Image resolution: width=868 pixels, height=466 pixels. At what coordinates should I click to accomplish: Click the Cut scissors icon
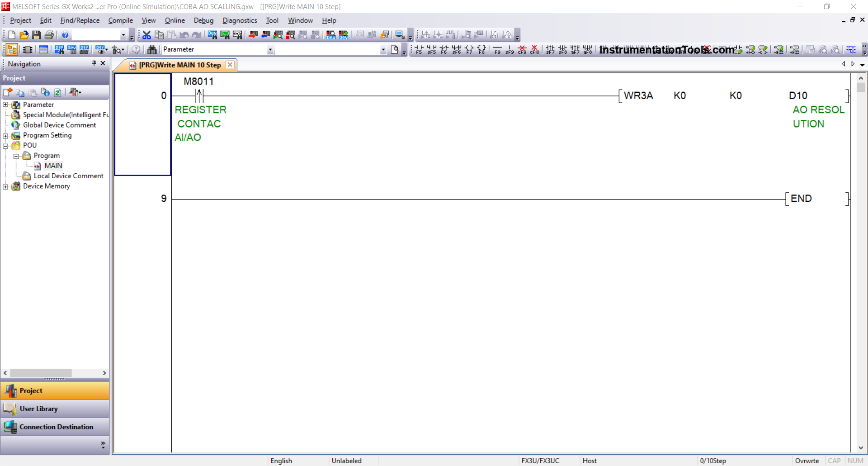point(146,35)
